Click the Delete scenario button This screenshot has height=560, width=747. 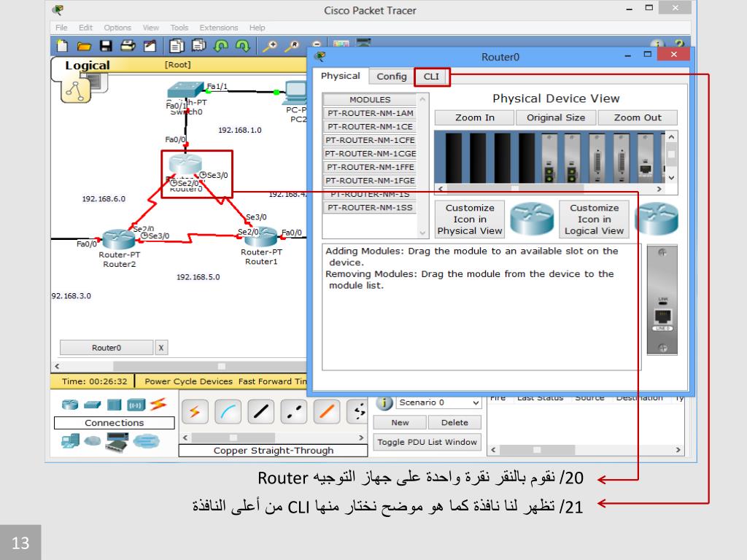tap(454, 422)
